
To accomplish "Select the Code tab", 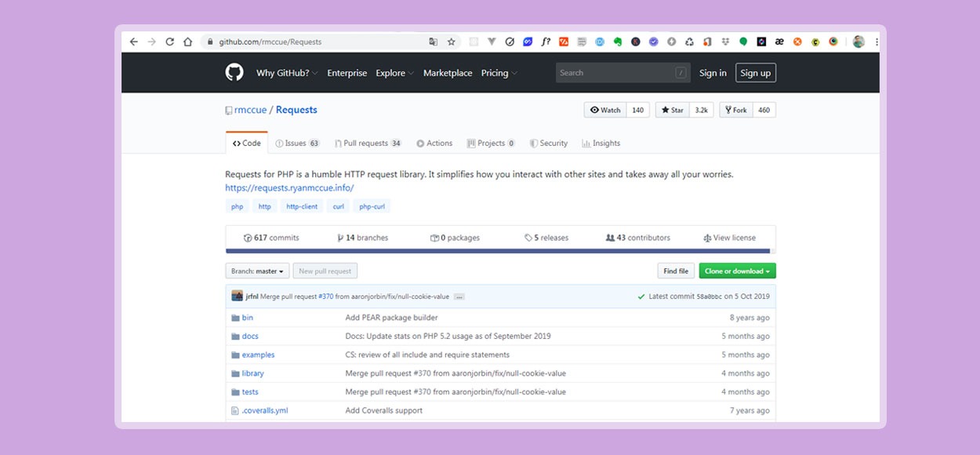I will 246,143.
